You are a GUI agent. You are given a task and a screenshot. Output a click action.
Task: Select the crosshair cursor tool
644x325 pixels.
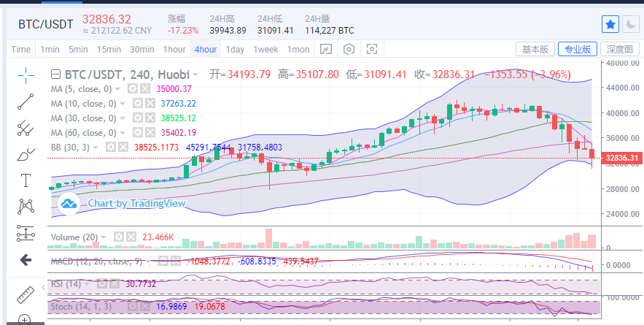[x=26, y=75]
